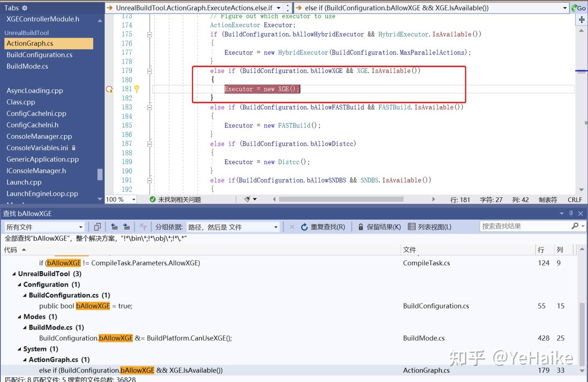Sort results by Code column header

tap(200, 250)
